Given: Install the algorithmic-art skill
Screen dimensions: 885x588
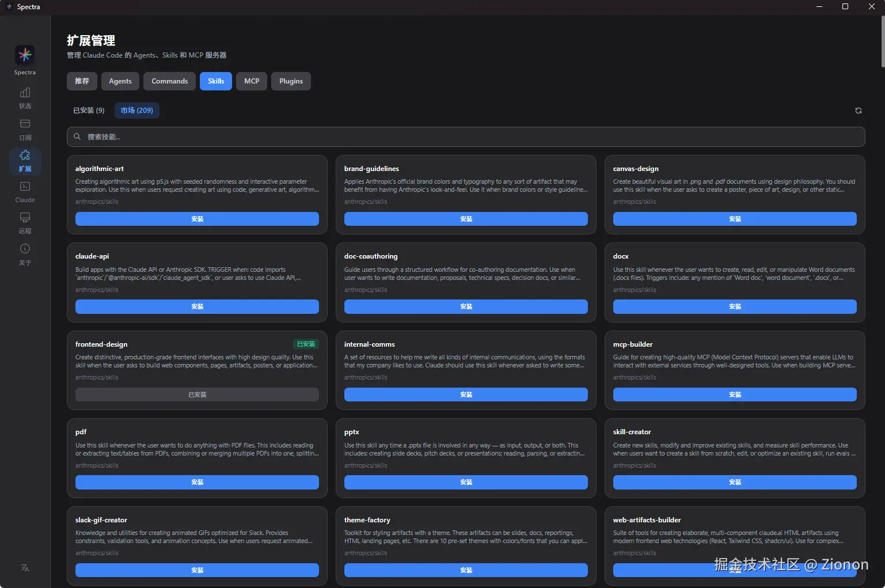Looking at the screenshot, I should pyautogui.click(x=197, y=219).
